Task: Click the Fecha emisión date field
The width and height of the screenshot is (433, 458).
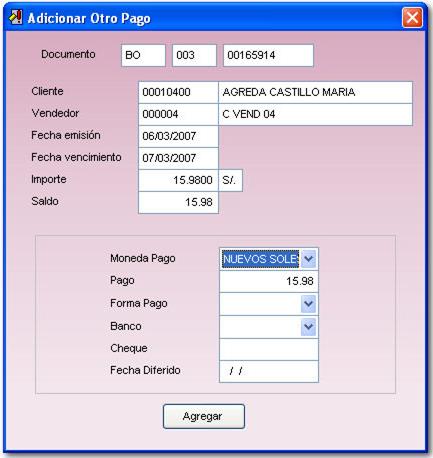Action: click(x=178, y=136)
